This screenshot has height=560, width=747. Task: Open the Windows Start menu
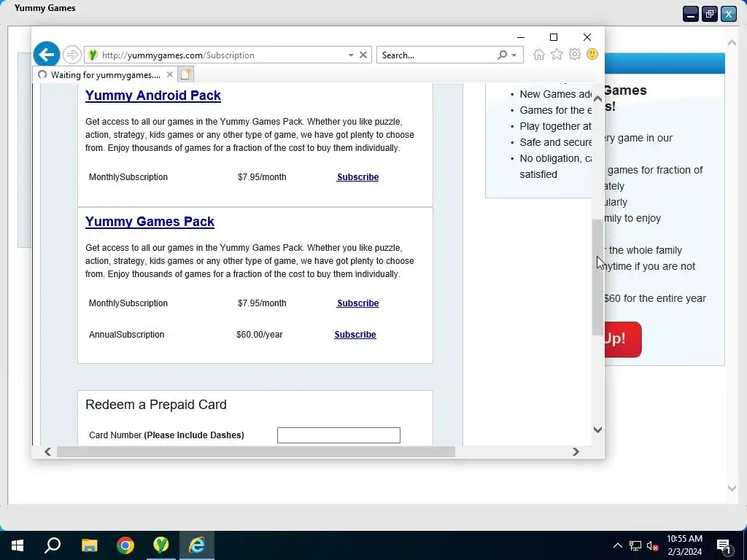tap(18, 545)
